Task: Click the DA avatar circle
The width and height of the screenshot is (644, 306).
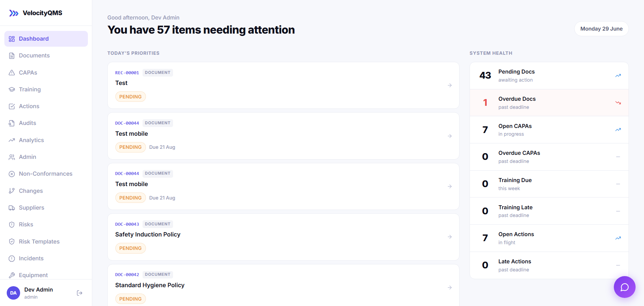Action: 13,293
